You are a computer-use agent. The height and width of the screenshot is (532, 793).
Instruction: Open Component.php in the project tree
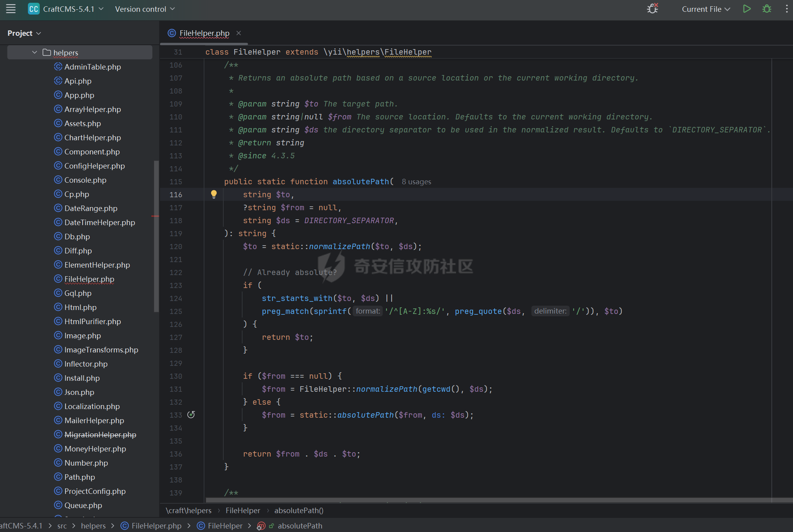point(92,152)
